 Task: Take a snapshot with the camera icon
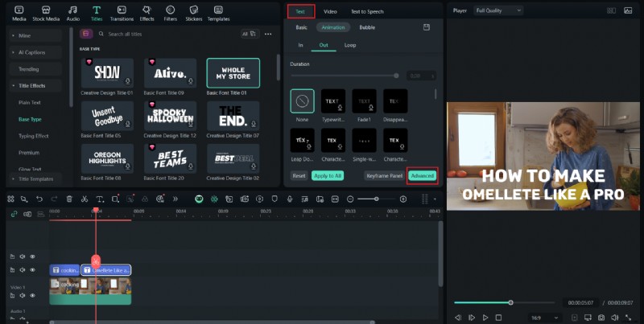(601, 318)
